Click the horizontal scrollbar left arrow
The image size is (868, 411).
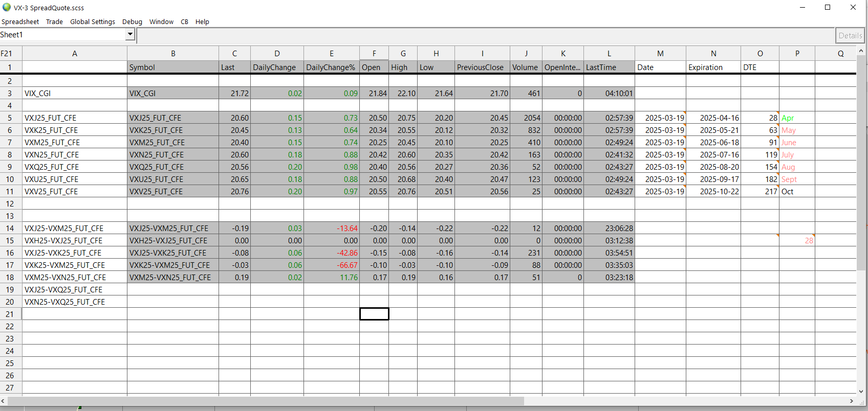click(4, 401)
